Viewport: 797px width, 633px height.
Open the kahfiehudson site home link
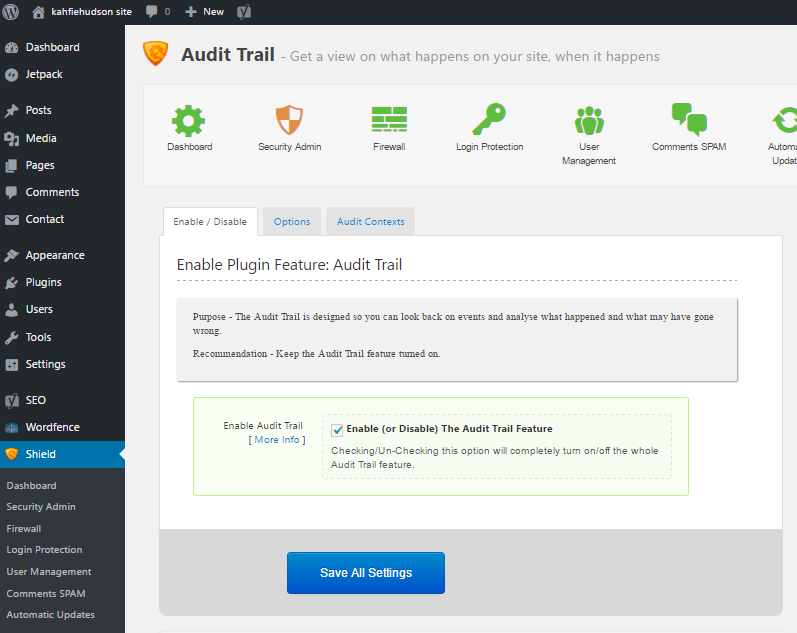tap(81, 11)
